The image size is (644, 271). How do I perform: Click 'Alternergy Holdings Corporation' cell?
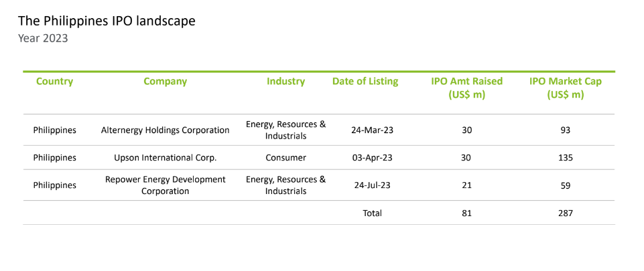click(x=165, y=130)
